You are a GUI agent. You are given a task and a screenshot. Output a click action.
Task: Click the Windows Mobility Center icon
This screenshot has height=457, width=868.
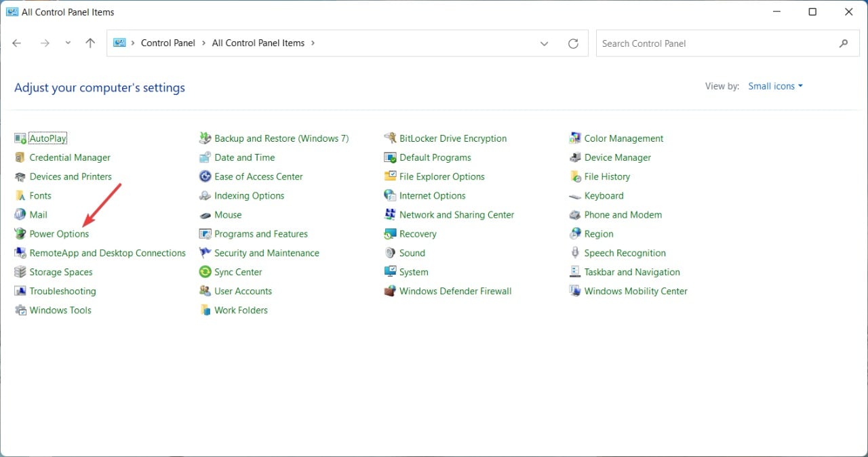(x=575, y=291)
